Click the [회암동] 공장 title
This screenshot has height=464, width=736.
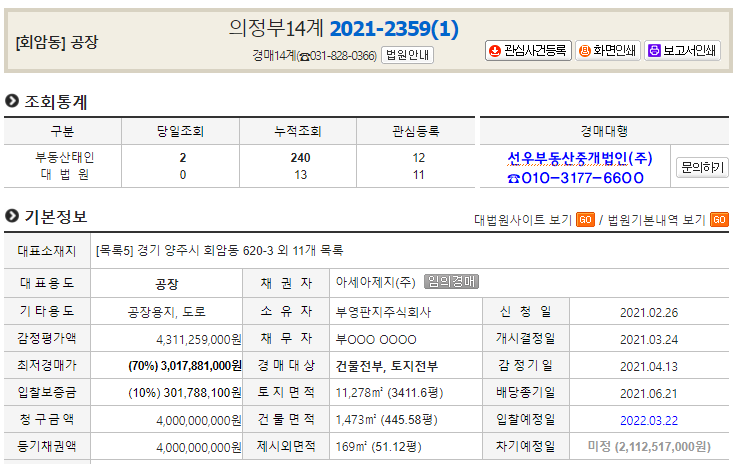click(x=57, y=42)
